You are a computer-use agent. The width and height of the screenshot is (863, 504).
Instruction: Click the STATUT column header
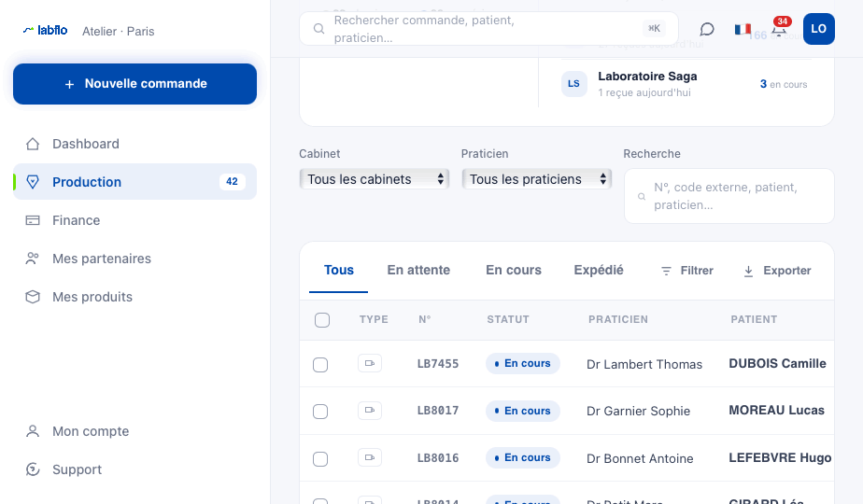coord(508,320)
